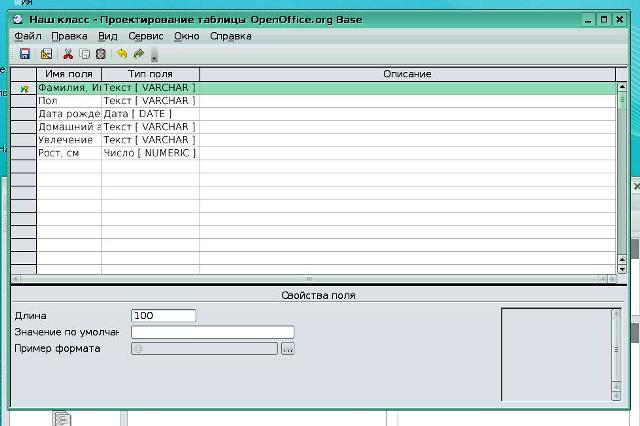The width and height of the screenshot is (640, 426).
Task: Open the Справка menu
Action: pyautogui.click(x=231, y=36)
